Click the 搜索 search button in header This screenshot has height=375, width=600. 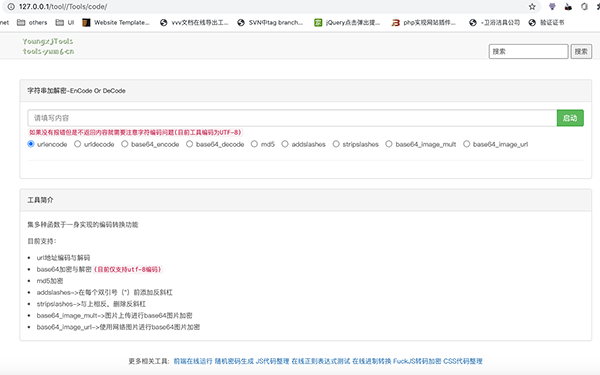tap(581, 51)
